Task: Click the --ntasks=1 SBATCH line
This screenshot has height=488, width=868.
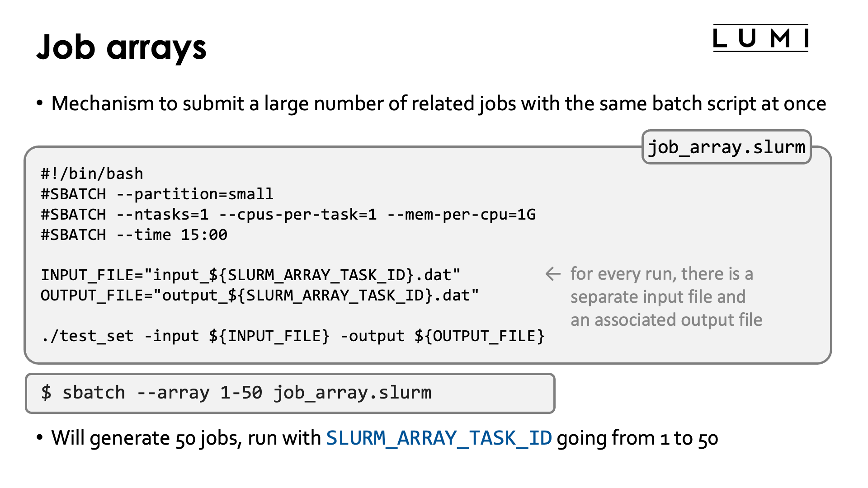Action: (x=288, y=215)
